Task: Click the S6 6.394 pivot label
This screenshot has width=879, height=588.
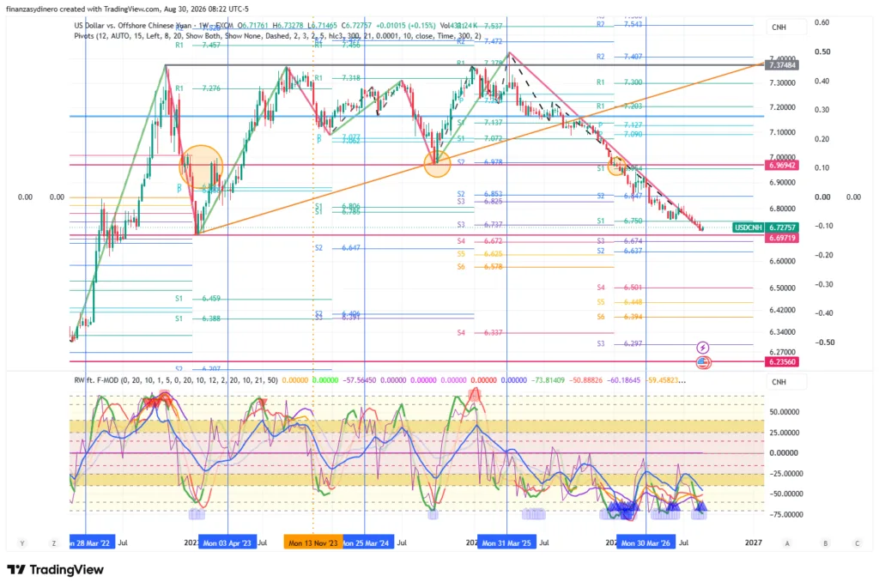Action: click(620, 317)
